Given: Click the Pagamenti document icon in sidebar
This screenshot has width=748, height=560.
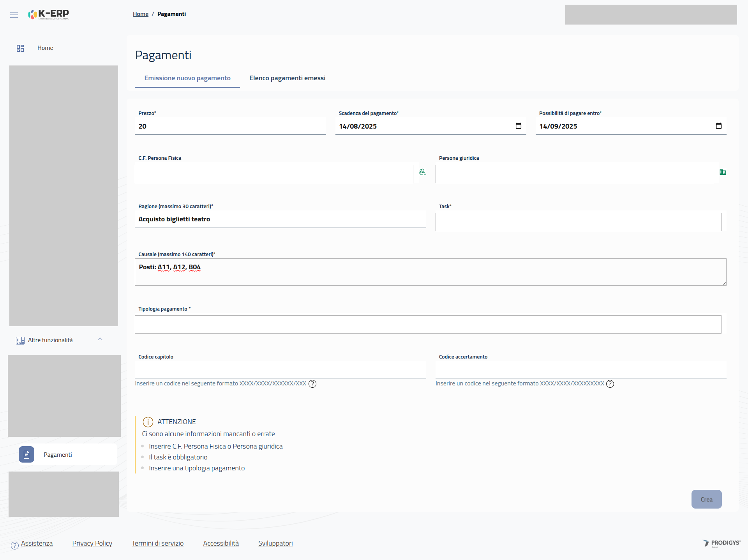Looking at the screenshot, I should tap(26, 454).
